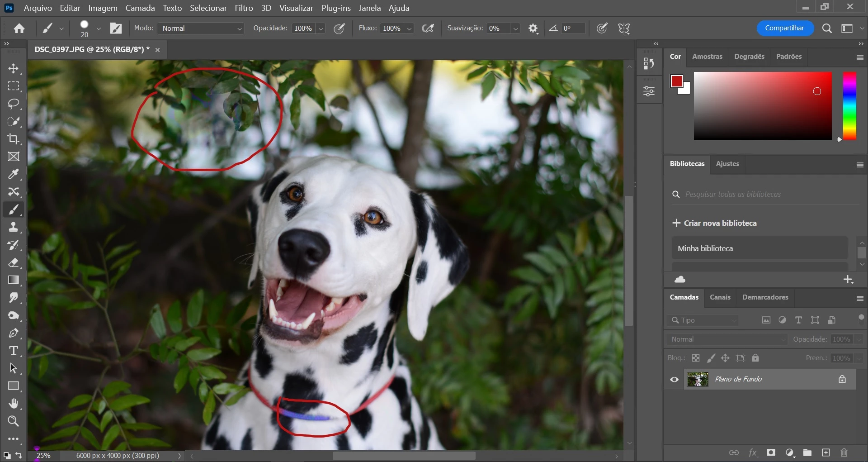868x462 pixels.
Task: Open the layer filter Tipo dropdown
Action: point(702,320)
